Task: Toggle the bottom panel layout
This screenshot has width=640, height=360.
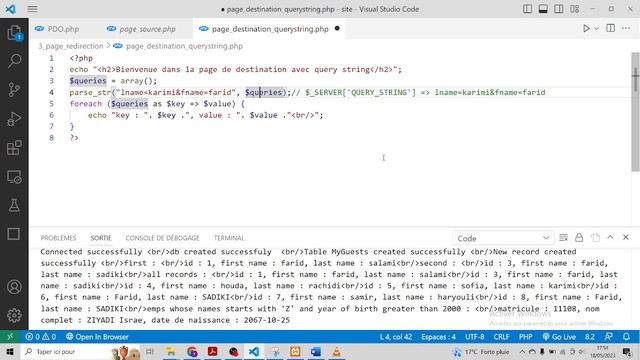Action: (543, 9)
